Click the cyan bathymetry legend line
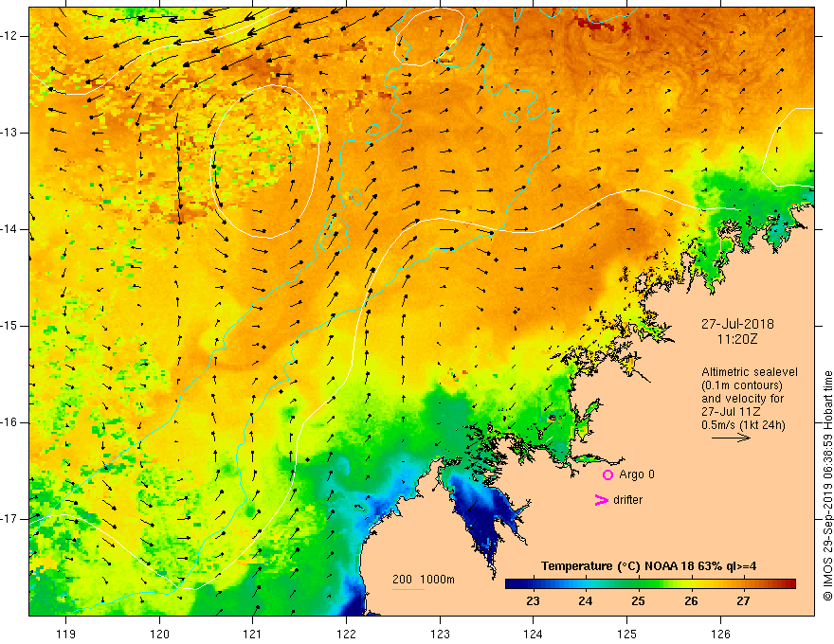Viewport: 834px width, 644px height. pos(408,589)
